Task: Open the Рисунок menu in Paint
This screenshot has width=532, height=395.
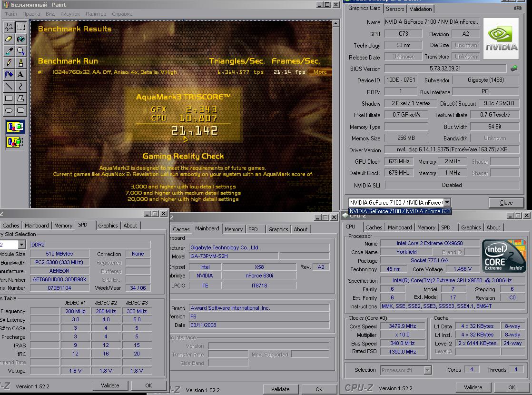Action: (70, 14)
